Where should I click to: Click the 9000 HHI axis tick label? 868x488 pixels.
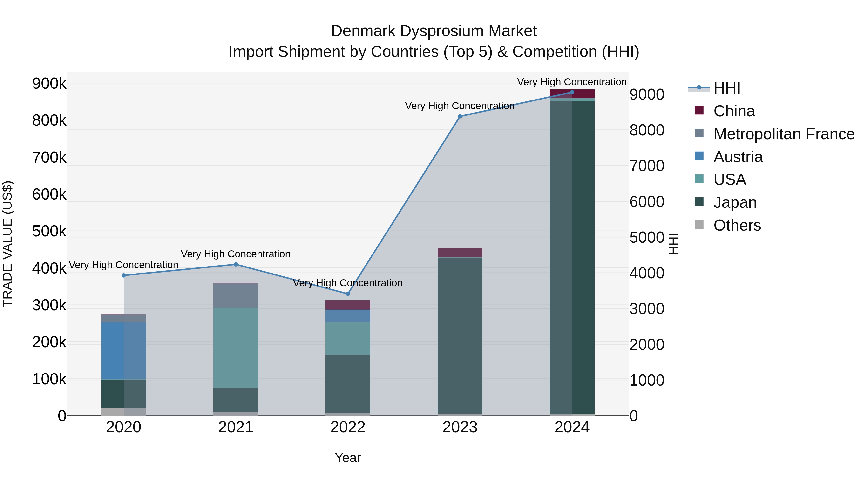click(647, 94)
